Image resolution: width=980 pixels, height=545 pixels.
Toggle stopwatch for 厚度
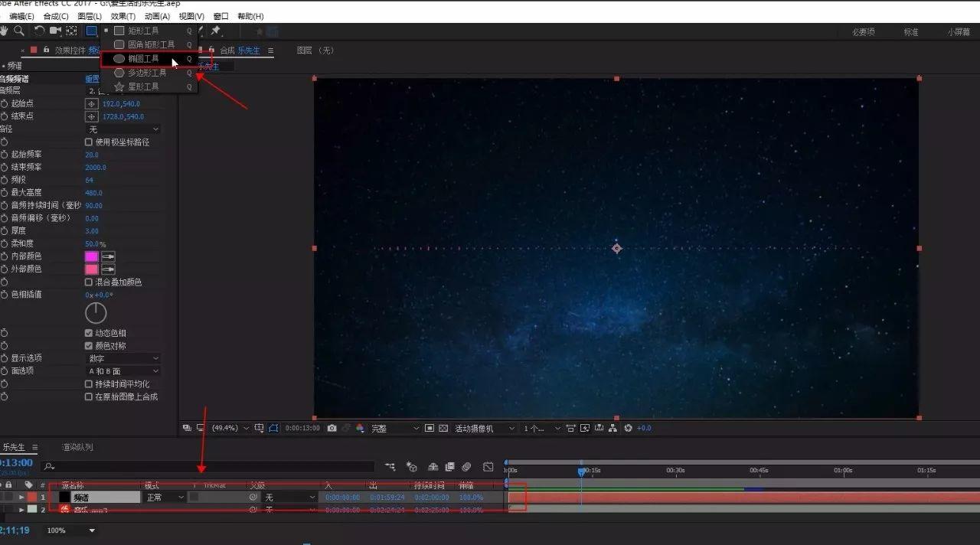4,231
